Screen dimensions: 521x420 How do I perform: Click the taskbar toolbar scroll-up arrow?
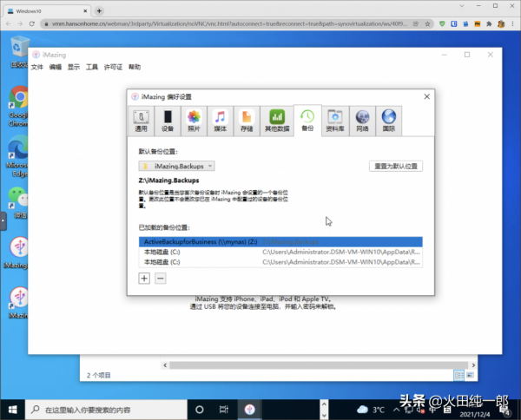(324, 404)
